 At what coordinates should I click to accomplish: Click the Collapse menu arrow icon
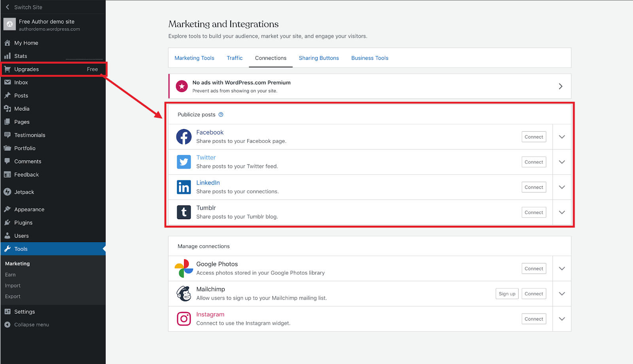(x=7, y=324)
